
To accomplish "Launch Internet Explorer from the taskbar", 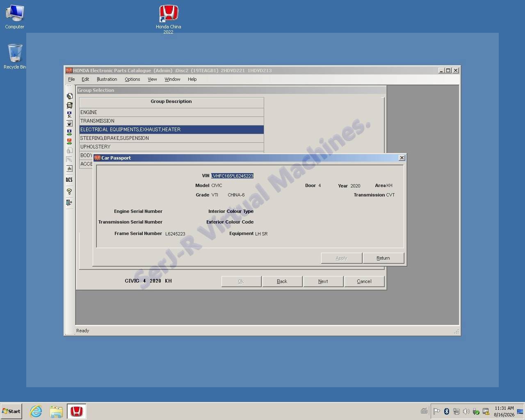I will [x=36, y=411].
